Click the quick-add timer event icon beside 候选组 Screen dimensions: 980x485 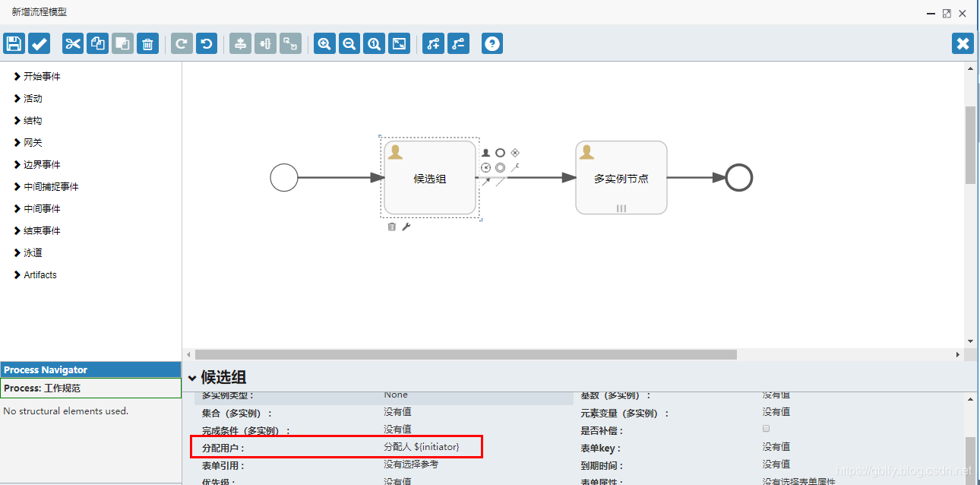click(x=486, y=167)
